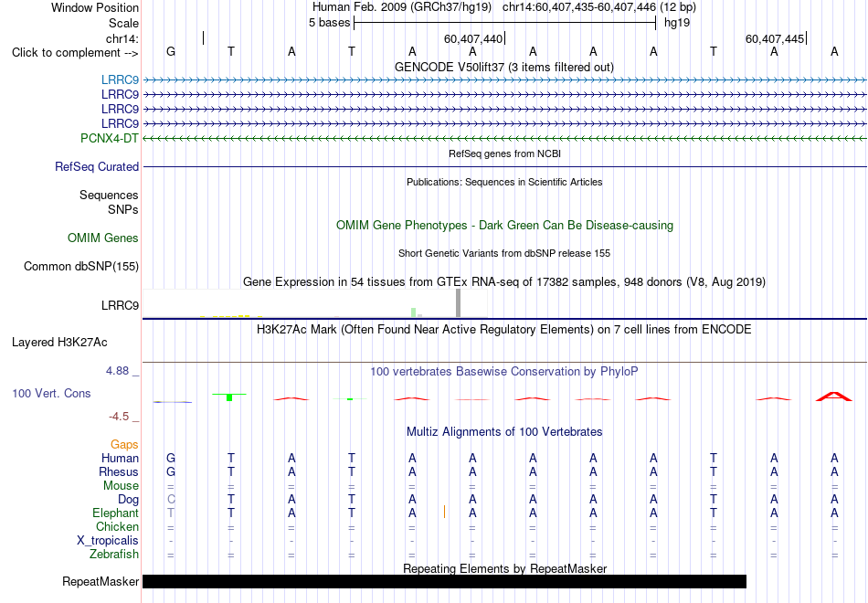The height and width of the screenshot is (603, 868).
Task: Click the "Layered H3K27Ac" track label
Action: (x=59, y=343)
